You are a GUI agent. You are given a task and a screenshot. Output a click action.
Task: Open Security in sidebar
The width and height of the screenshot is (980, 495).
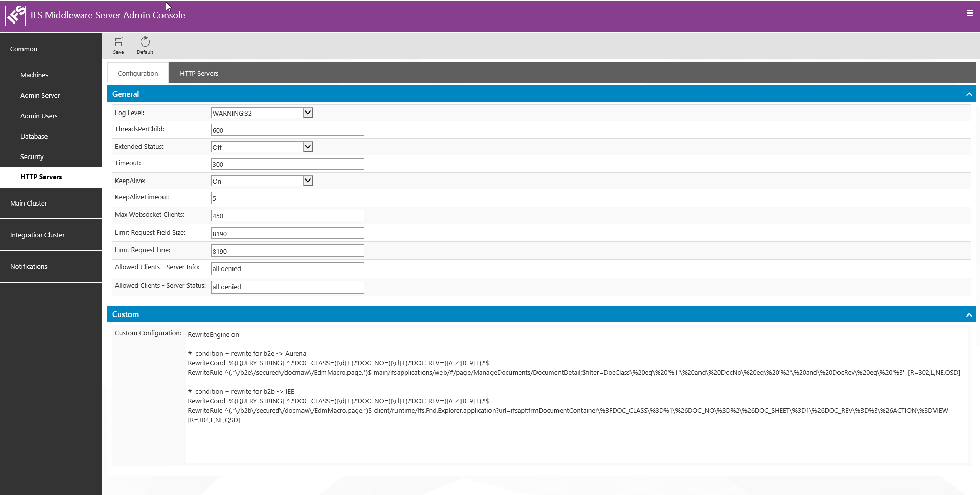tap(51, 156)
